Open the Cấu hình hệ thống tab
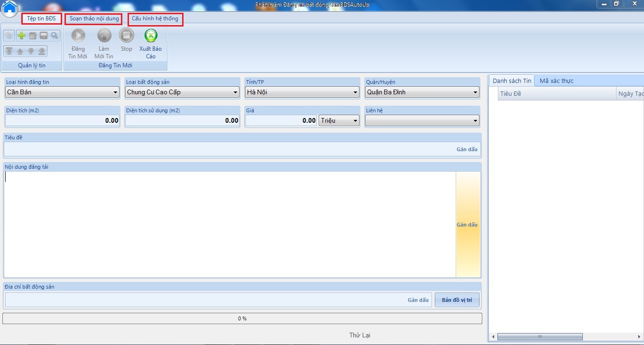Viewport: 644px width, 345px height. point(155,19)
